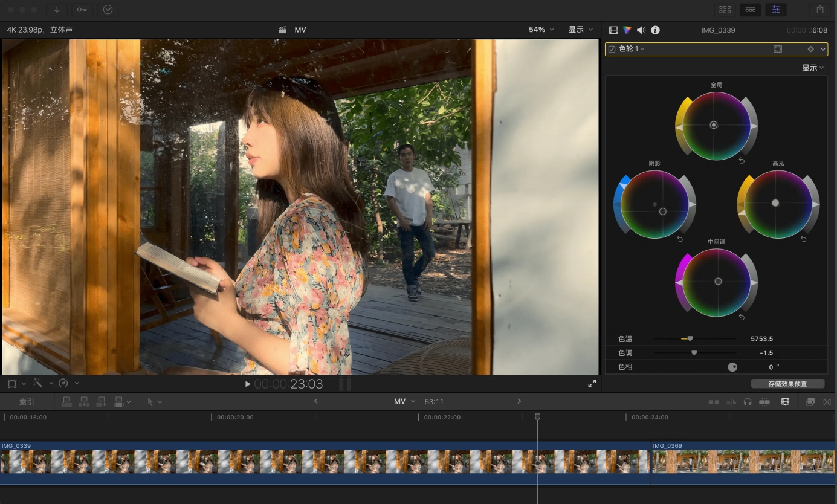
Task: Expand the chevron beside the keyframe diamond
Action: coord(823,49)
